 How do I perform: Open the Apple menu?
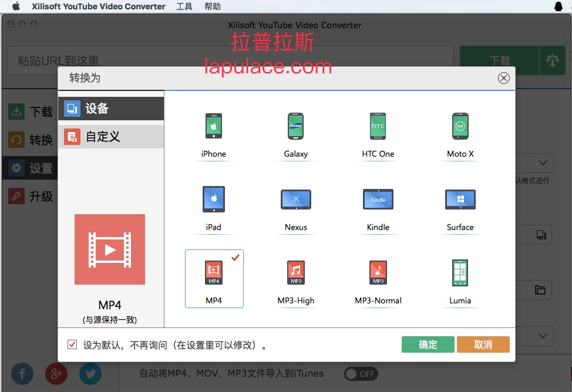click(x=16, y=6)
